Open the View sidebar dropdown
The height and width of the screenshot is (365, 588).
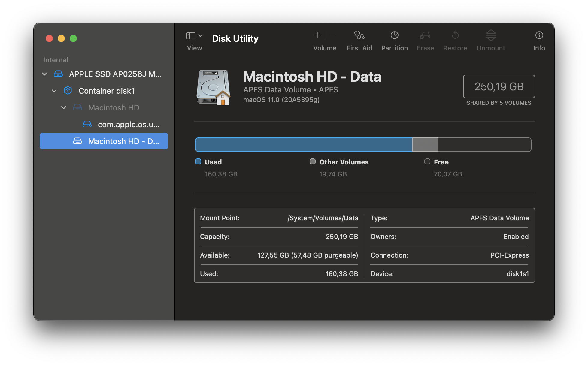pyautogui.click(x=194, y=36)
